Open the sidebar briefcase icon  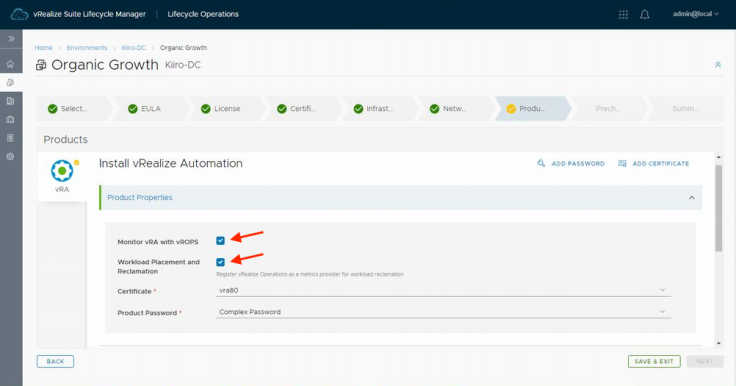point(10,119)
